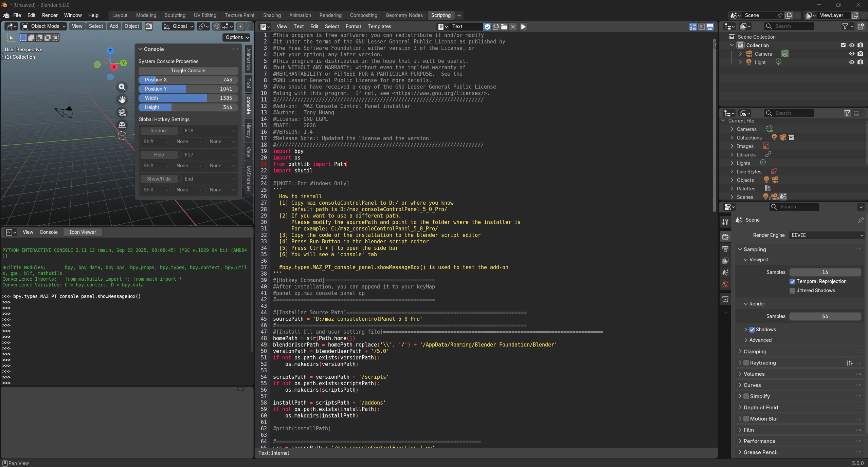Uncheck Temporal Reprojection checkbox

(x=792, y=281)
